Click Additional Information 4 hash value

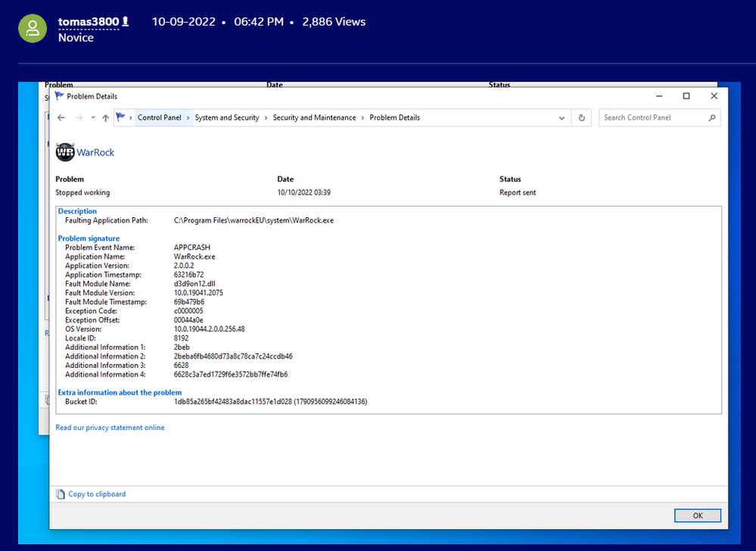point(231,375)
